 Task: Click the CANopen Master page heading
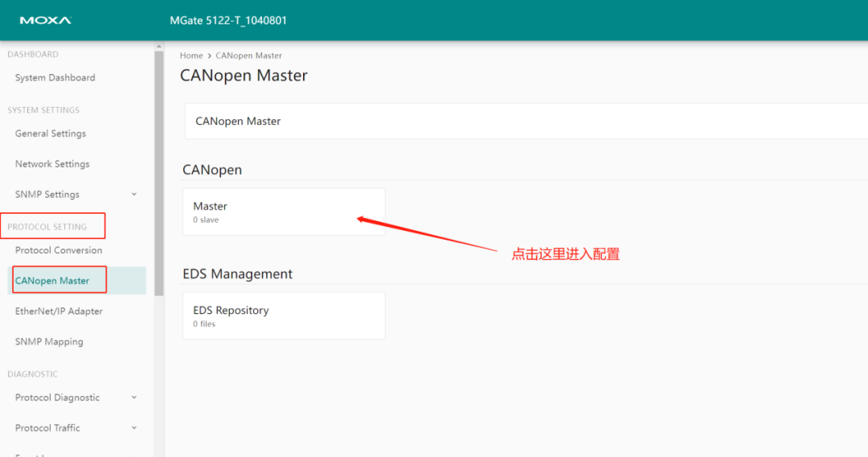(x=244, y=76)
